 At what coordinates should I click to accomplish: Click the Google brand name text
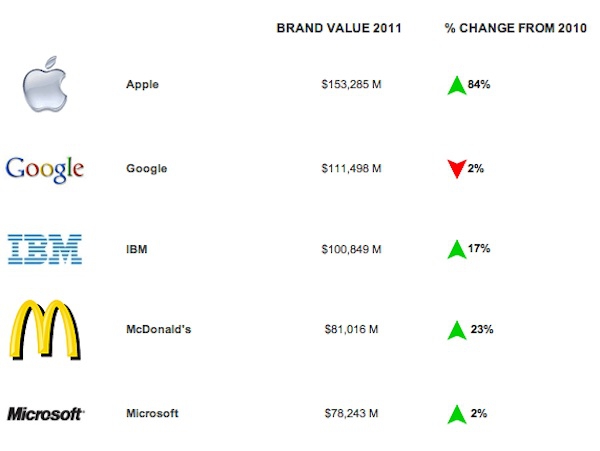pos(147,169)
